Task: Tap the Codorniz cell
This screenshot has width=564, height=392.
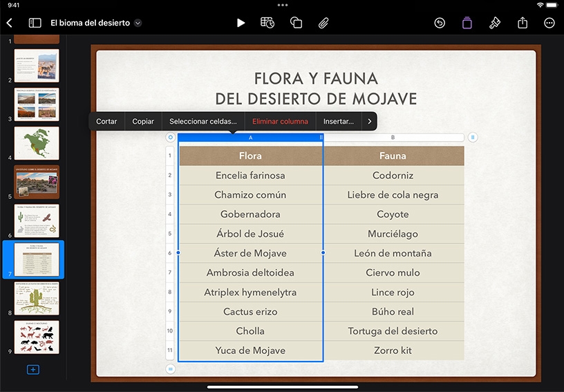Action: 393,176
